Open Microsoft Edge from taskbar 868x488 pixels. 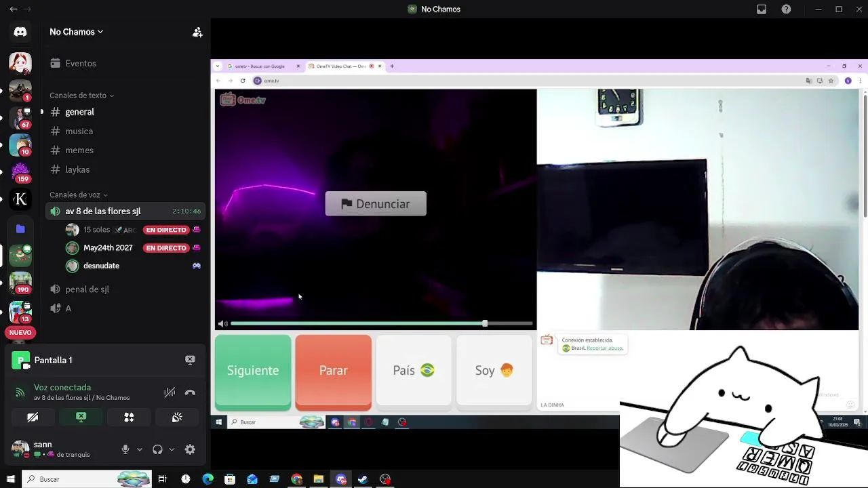[x=208, y=479]
